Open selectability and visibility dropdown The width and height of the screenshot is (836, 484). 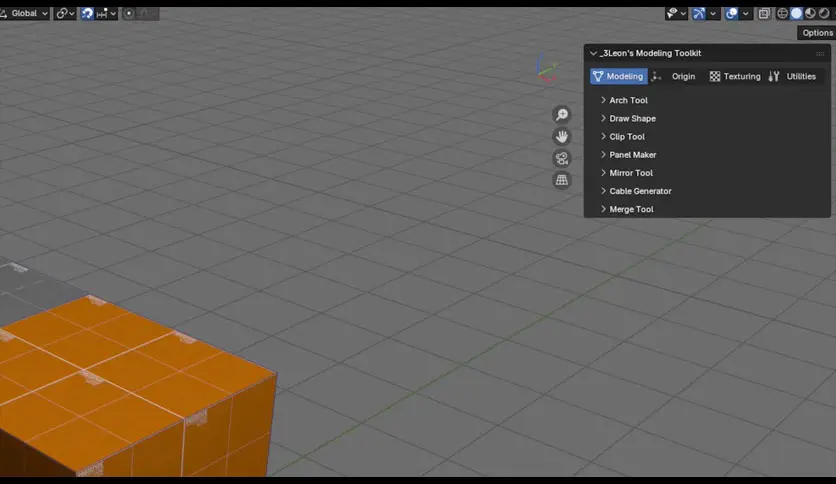click(676, 13)
